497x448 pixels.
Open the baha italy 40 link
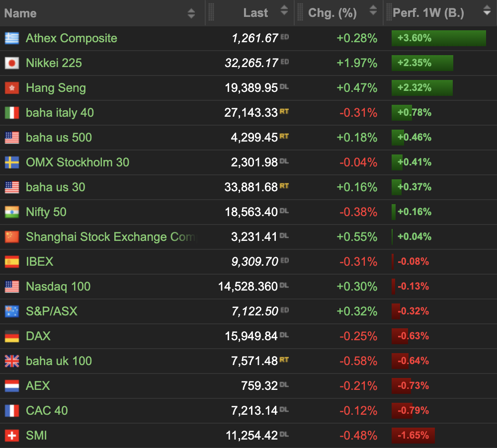[x=60, y=113]
